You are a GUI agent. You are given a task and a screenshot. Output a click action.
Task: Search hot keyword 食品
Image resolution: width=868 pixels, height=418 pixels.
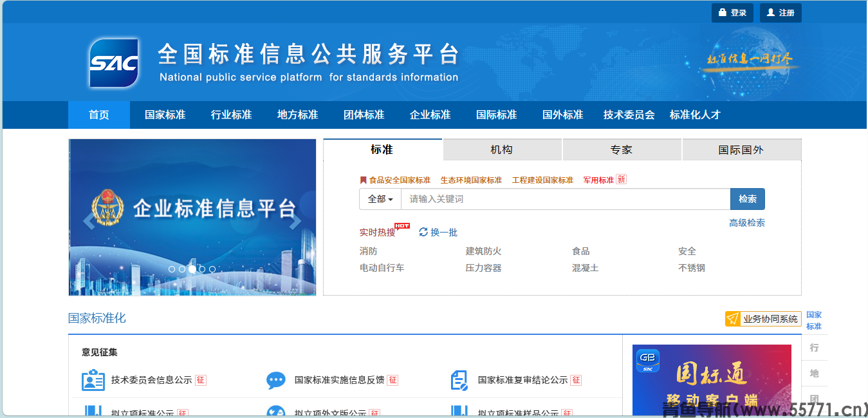coord(581,251)
